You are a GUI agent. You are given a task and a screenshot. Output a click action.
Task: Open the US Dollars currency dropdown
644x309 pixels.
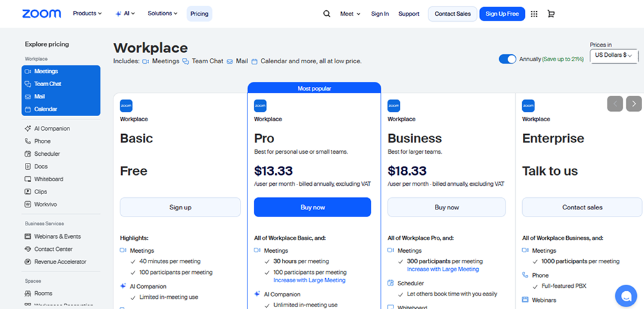click(x=613, y=56)
